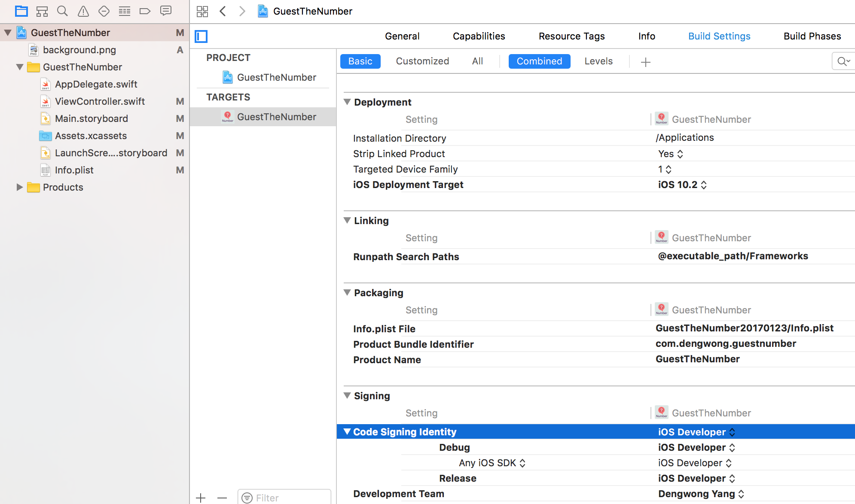
Task: Click the Product Name GuestTheNumber value
Action: [698, 359]
